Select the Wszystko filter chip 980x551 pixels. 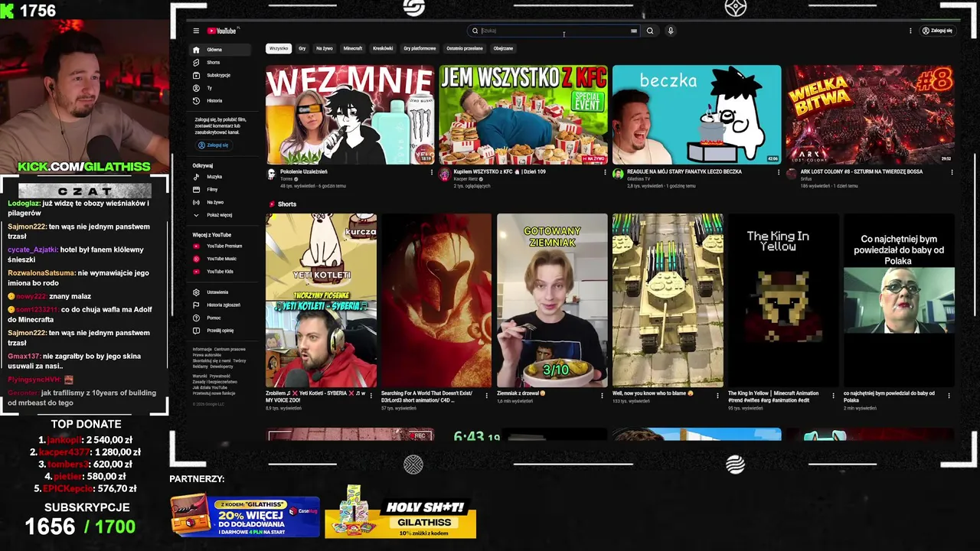coord(279,48)
